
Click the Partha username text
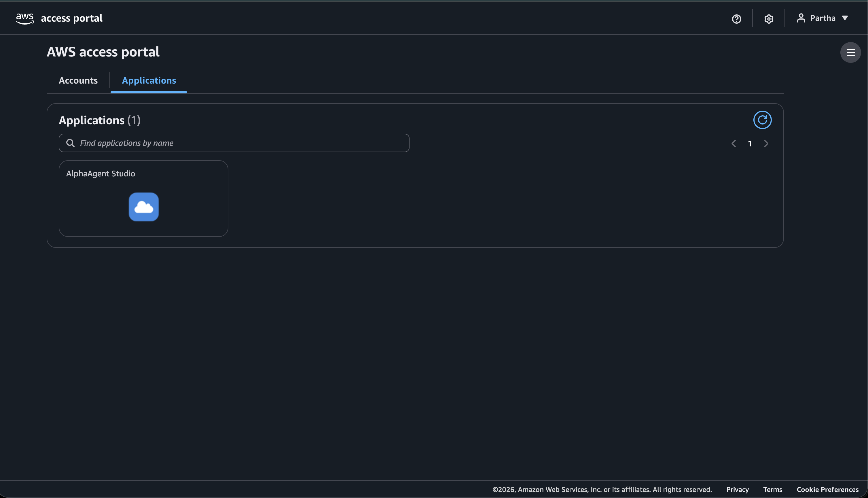(822, 18)
